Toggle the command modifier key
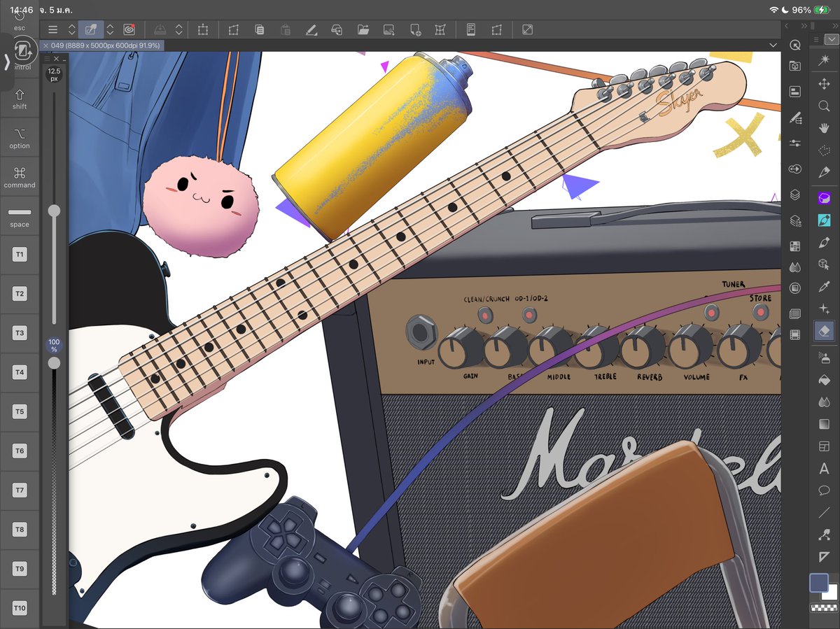 [x=20, y=177]
